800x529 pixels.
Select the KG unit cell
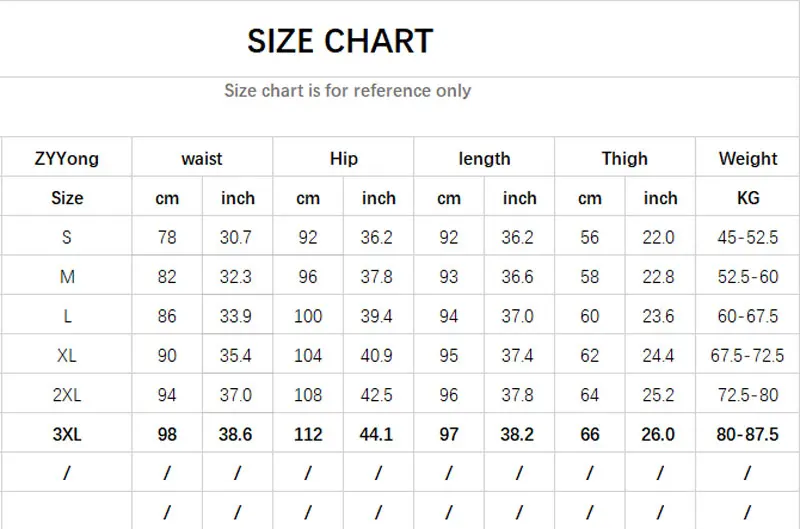point(748,198)
